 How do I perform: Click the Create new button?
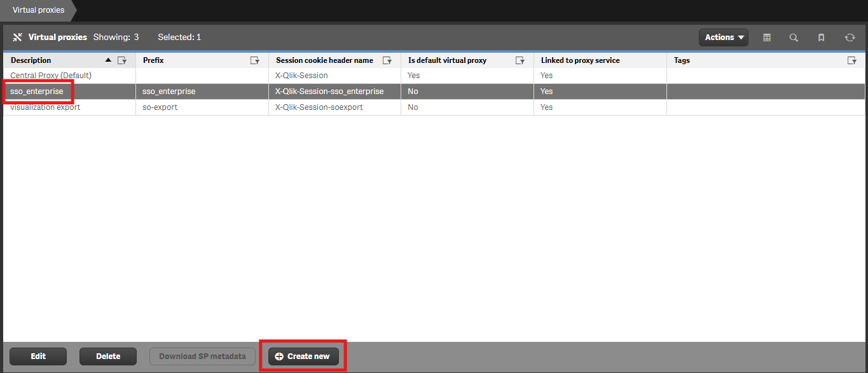coord(303,356)
